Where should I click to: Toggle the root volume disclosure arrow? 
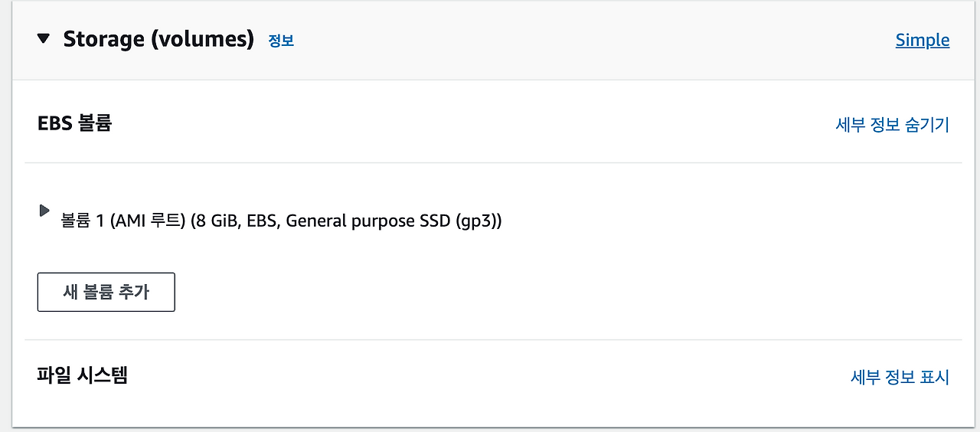[44, 210]
